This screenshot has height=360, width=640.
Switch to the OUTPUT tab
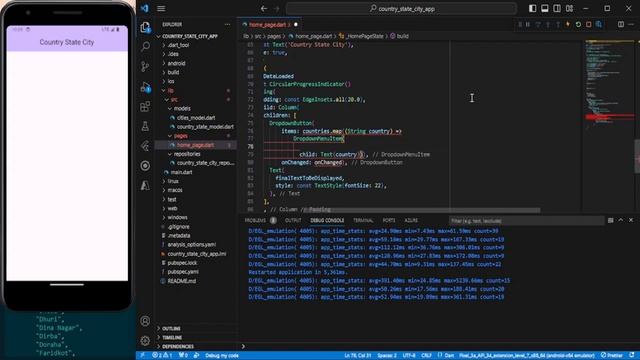coord(293,220)
